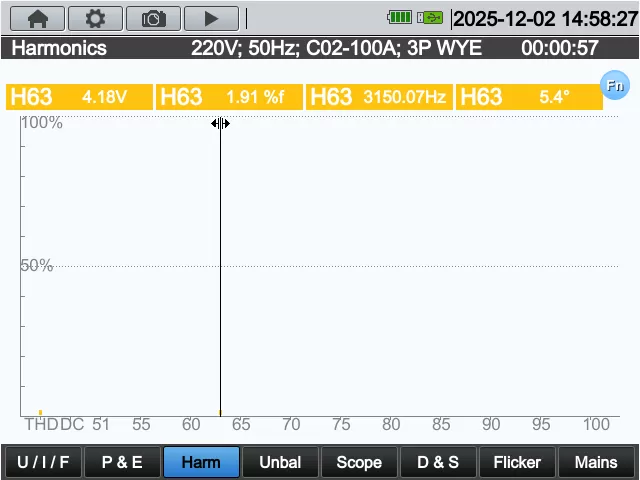Click the USB connection status icon

click(430, 18)
